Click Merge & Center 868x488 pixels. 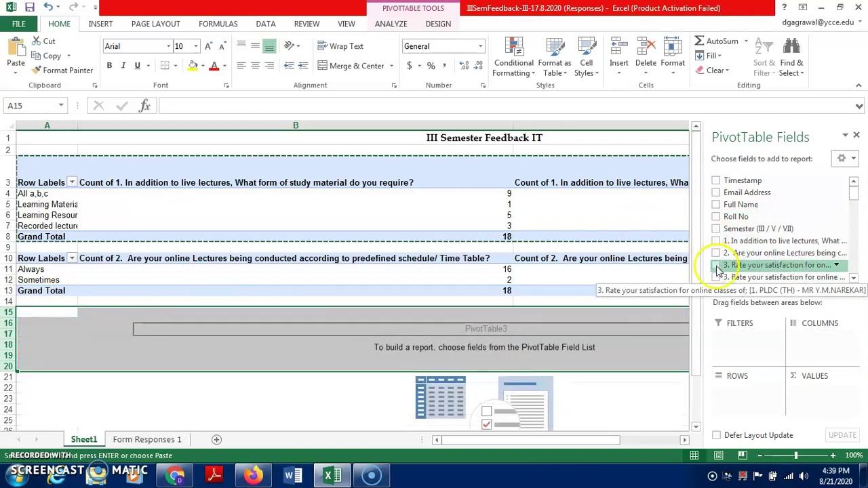(x=351, y=66)
